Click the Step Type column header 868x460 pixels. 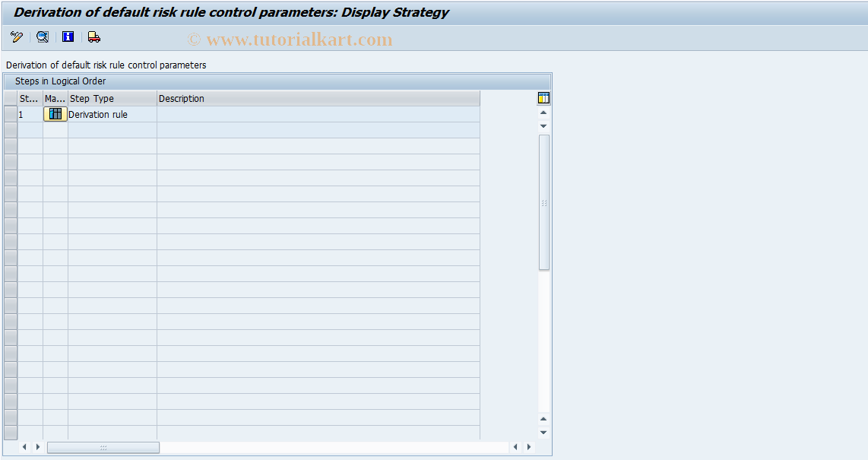tap(112, 99)
